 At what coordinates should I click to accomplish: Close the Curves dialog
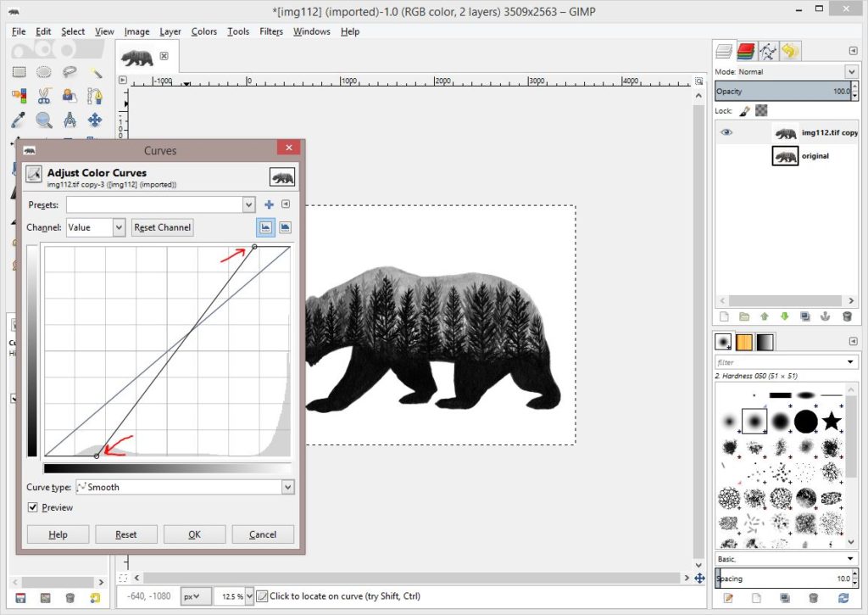[288, 148]
